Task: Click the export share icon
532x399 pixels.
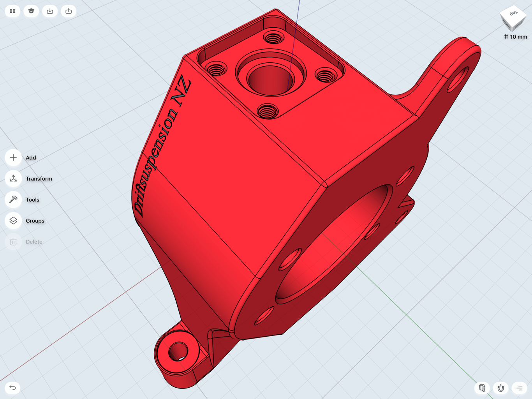Action: [x=69, y=11]
